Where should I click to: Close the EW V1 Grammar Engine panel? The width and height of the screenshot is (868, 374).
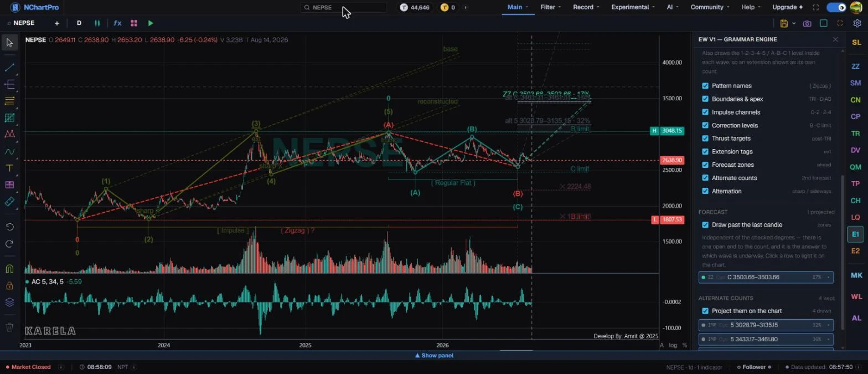pyautogui.click(x=835, y=39)
